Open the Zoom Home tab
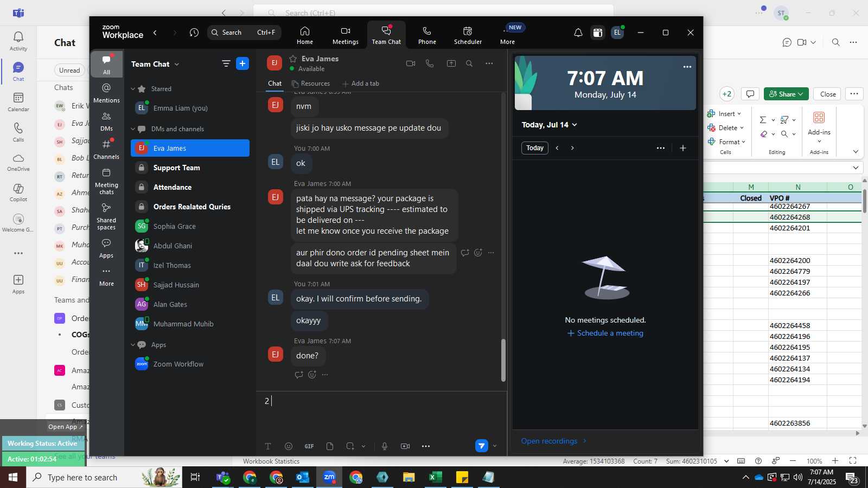This screenshot has height=488, width=868. pyautogui.click(x=305, y=35)
